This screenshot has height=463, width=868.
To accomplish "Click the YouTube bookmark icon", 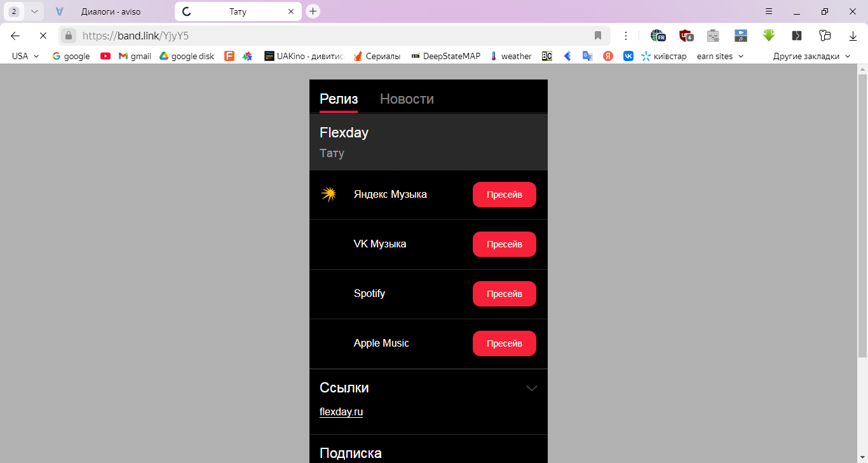I will 105,56.
